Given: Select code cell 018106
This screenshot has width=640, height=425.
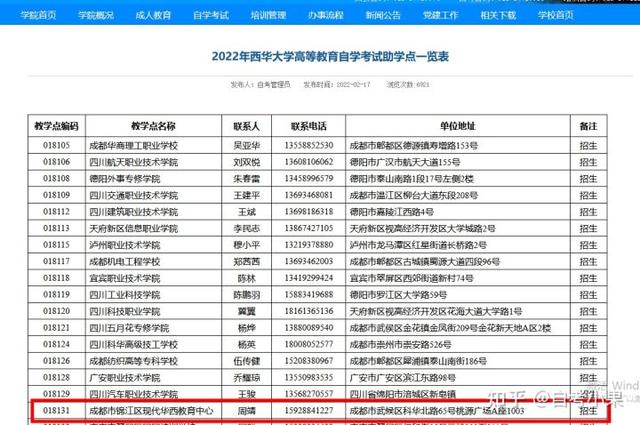Looking at the screenshot, I should click(x=56, y=162).
